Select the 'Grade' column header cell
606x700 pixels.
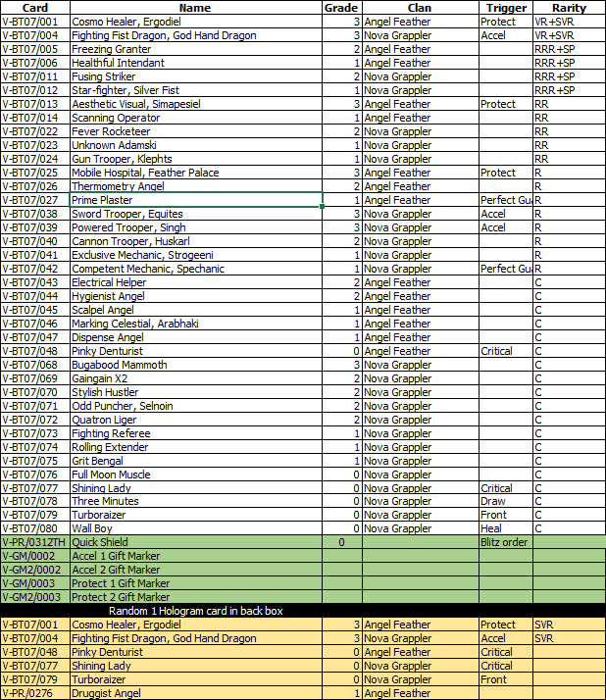point(341,8)
